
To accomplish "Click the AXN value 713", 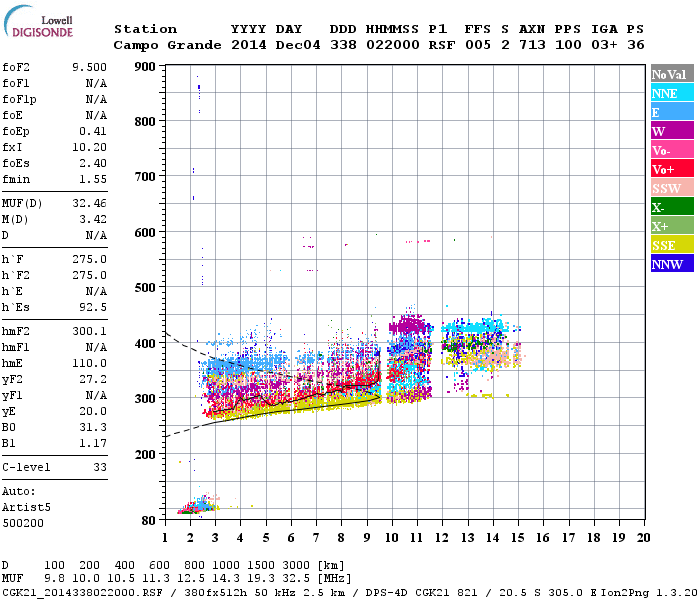I will [532, 45].
